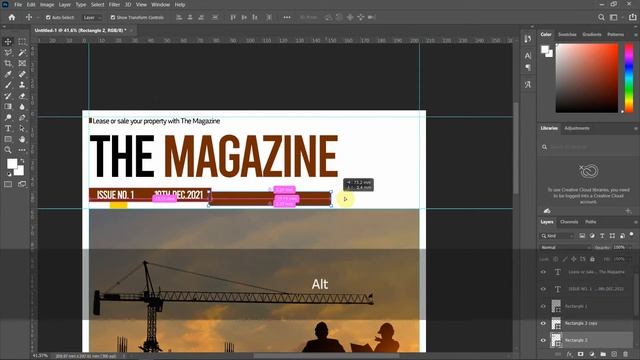Open the Libraries panel flyout menu

(x=636, y=129)
